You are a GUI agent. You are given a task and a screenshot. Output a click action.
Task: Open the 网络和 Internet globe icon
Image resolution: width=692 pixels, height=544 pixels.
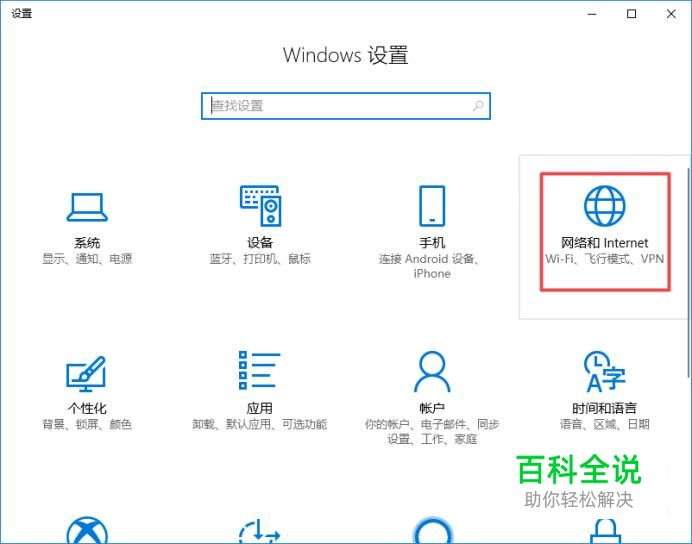point(605,206)
